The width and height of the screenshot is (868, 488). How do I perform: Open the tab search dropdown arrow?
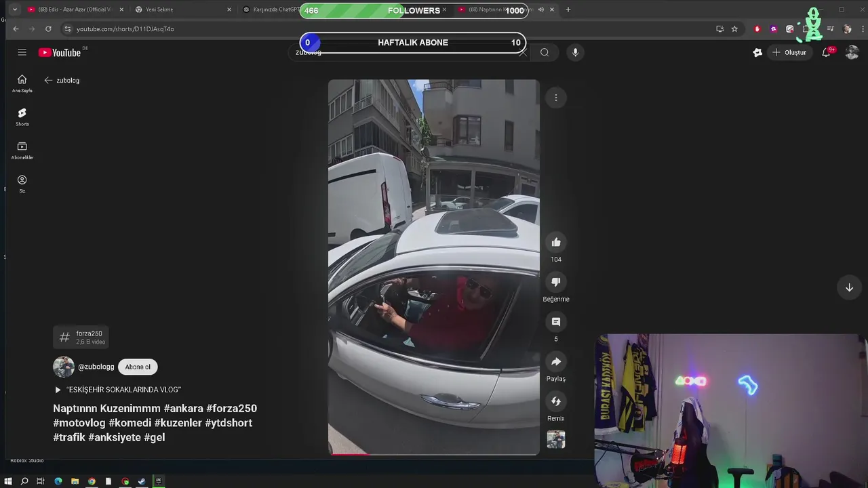tap(14, 9)
